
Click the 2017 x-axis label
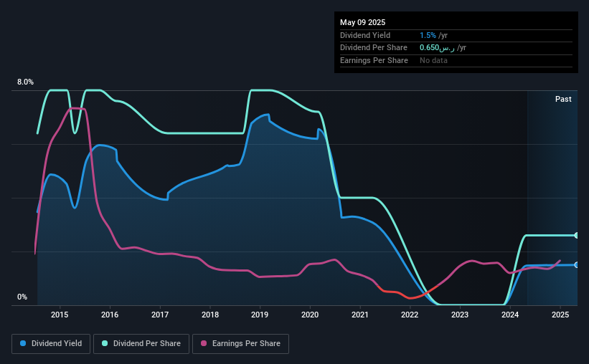[x=160, y=315]
